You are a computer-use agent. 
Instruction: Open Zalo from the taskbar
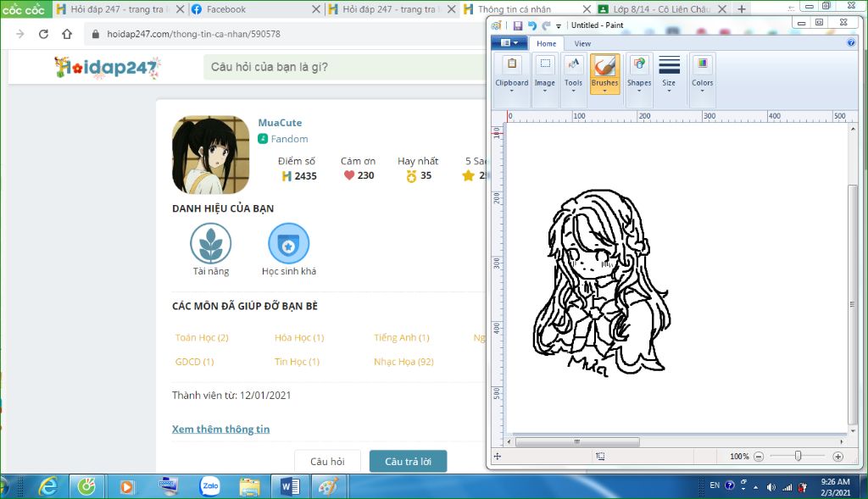(210, 486)
